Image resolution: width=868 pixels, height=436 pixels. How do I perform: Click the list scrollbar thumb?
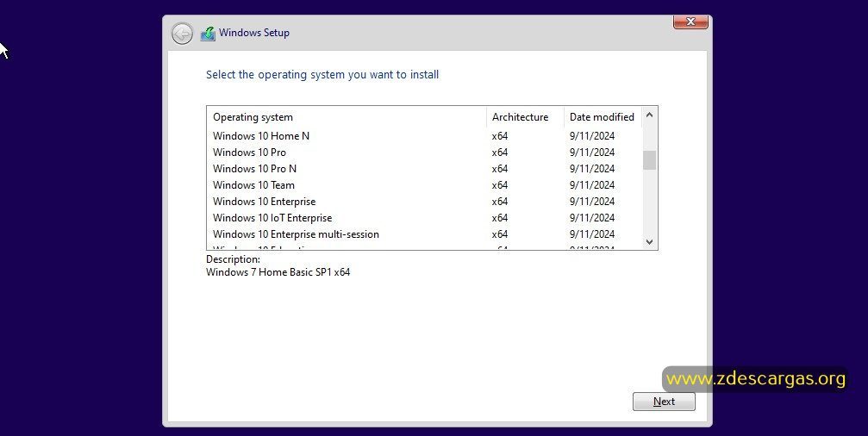(649, 160)
